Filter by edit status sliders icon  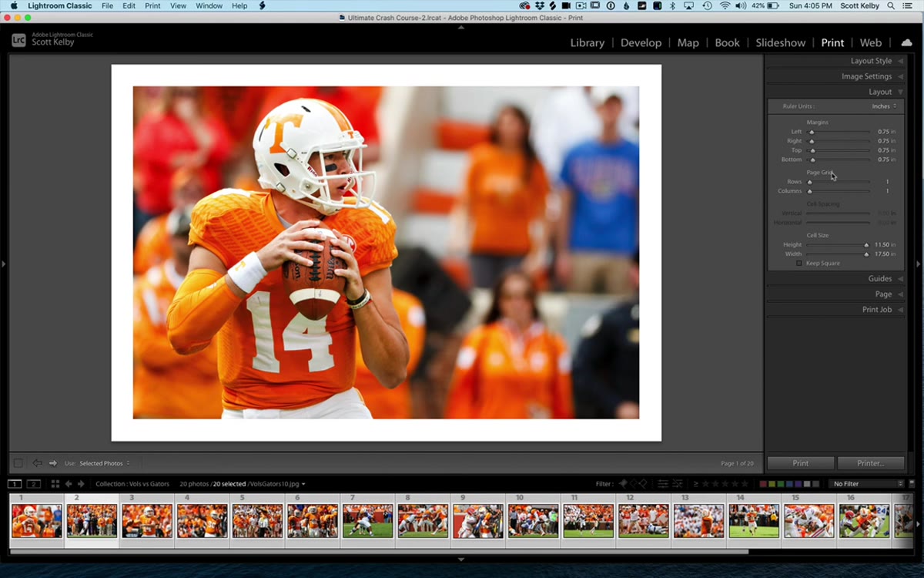[x=663, y=483]
